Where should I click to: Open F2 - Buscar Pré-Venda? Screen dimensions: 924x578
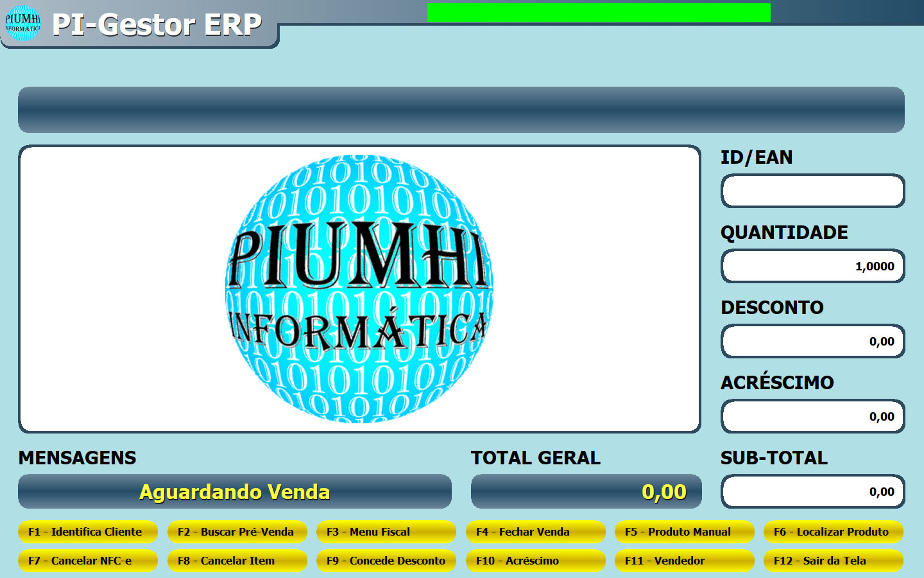click(x=237, y=532)
